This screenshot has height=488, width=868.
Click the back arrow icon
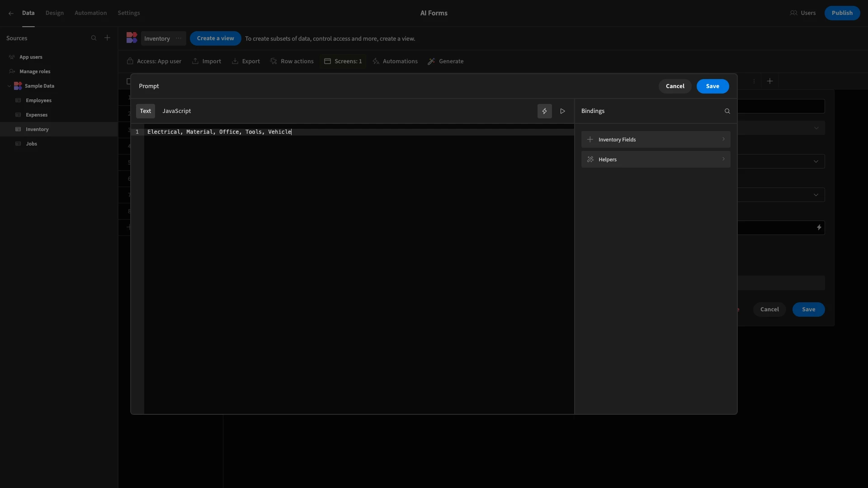pos(11,13)
